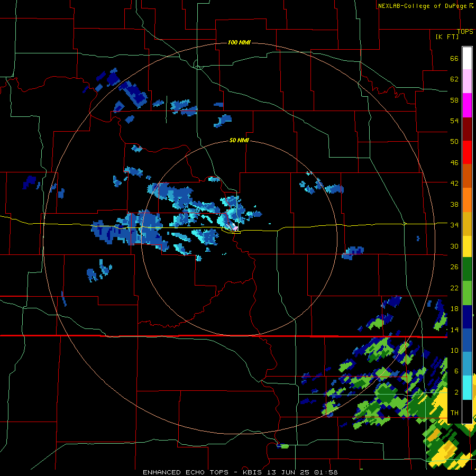This screenshot has height=476, width=476.
Task: Click the medium blue 14 kft swatch
Action: click(x=467, y=340)
